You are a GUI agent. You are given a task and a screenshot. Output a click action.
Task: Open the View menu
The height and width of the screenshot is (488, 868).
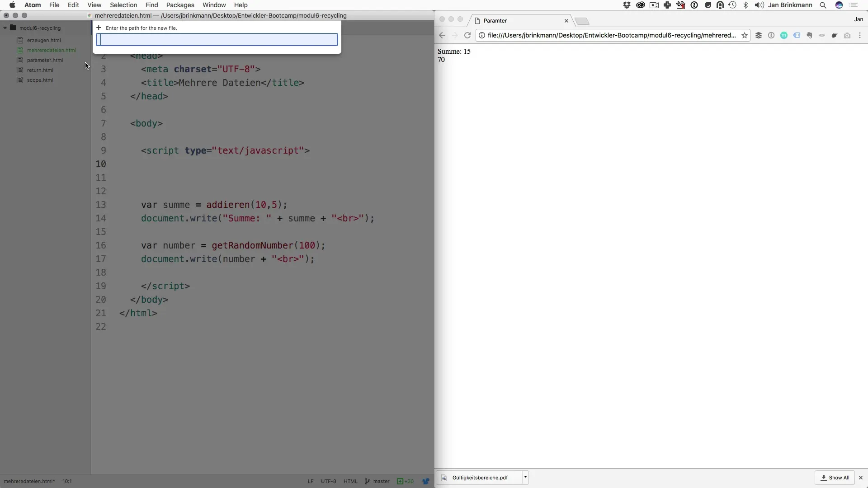[94, 5]
